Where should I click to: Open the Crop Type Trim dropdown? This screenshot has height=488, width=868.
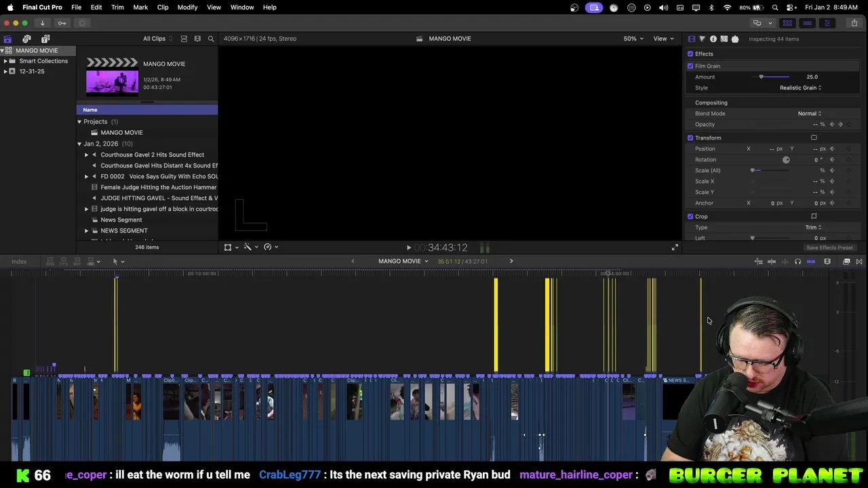[813, 227]
